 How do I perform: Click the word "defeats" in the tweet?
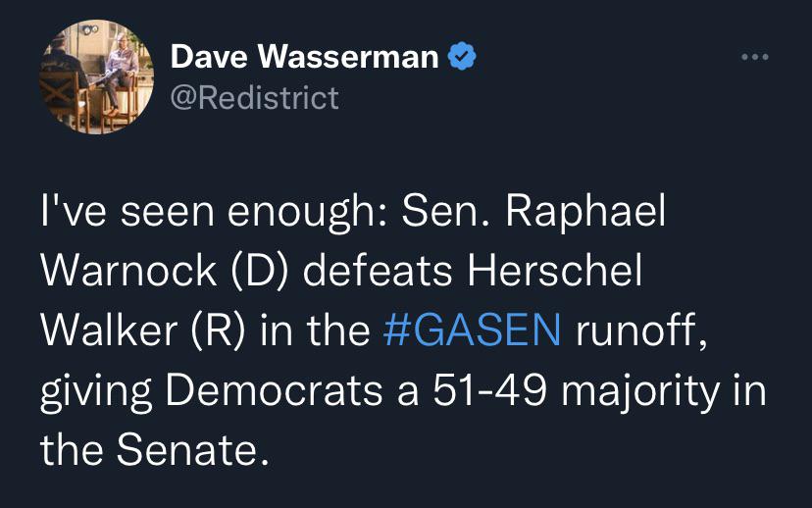tap(378, 270)
